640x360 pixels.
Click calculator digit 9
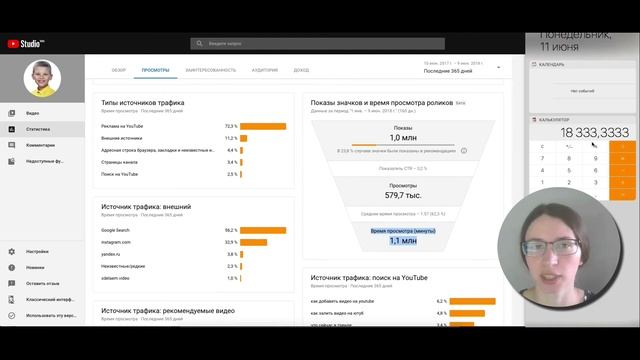point(596,158)
